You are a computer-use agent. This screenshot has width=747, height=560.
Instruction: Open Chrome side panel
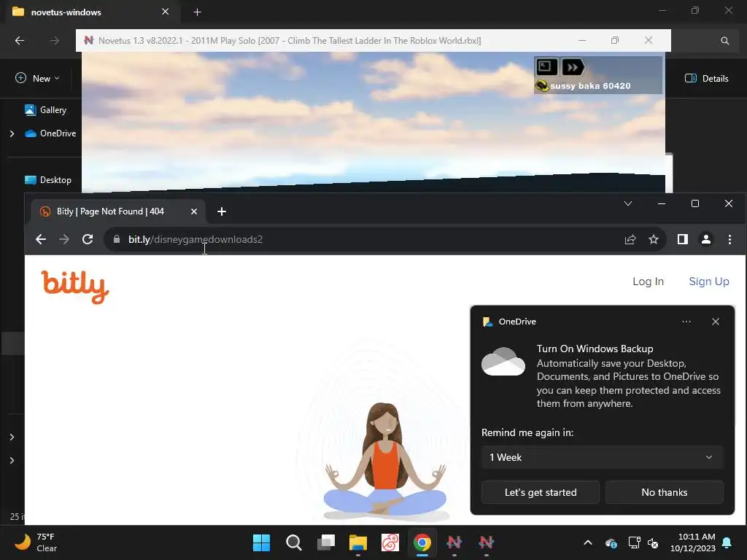(683, 239)
